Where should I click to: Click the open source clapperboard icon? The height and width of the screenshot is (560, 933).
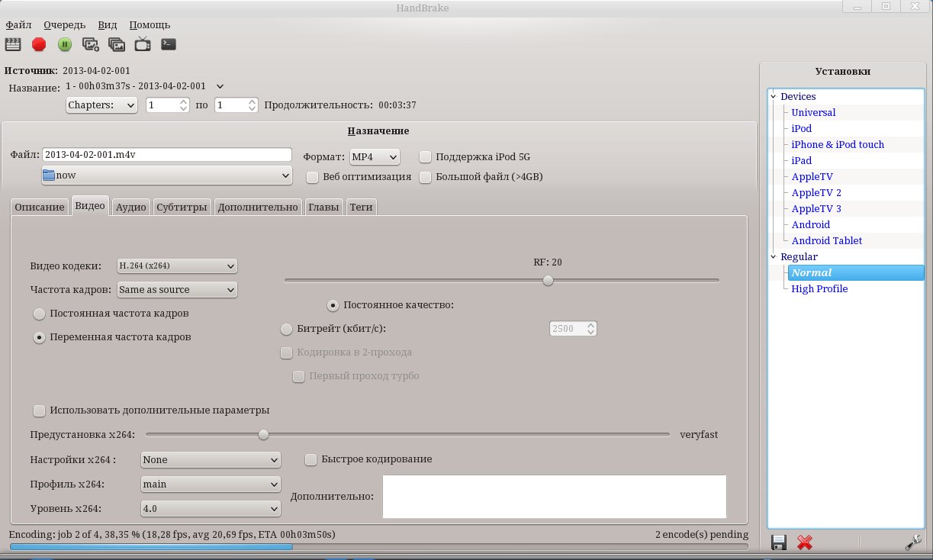(x=12, y=44)
